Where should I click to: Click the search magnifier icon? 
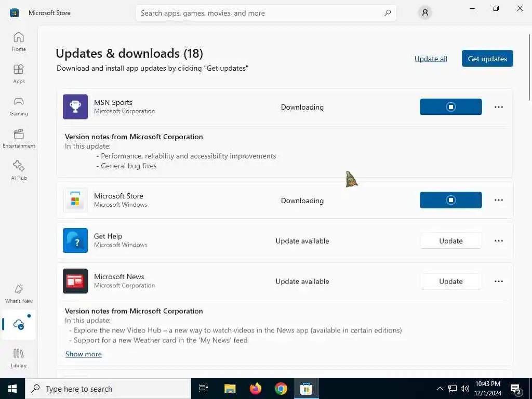point(388,13)
